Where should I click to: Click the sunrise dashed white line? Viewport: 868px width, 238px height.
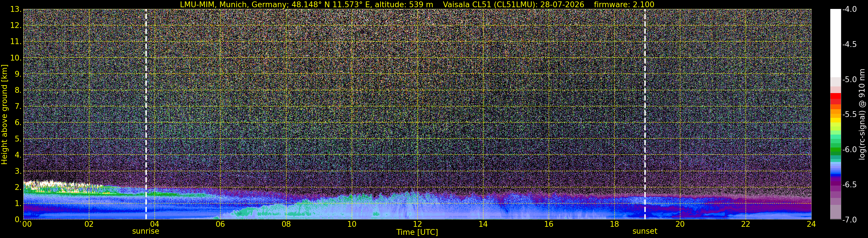[x=146, y=114]
